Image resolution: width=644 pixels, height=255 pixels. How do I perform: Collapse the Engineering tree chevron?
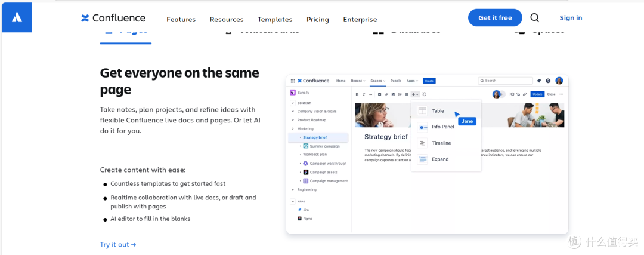[293, 189]
